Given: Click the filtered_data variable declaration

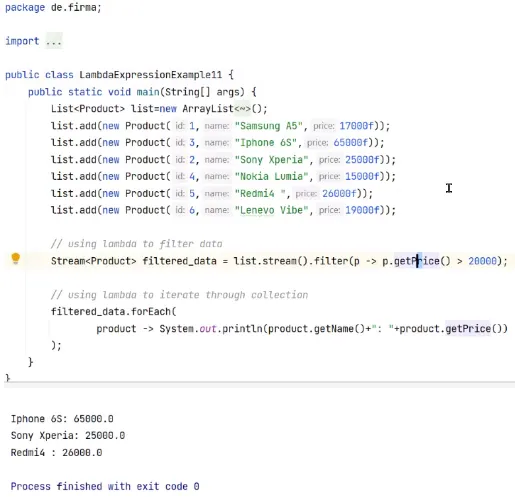Looking at the screenshot, I should 180,261.
